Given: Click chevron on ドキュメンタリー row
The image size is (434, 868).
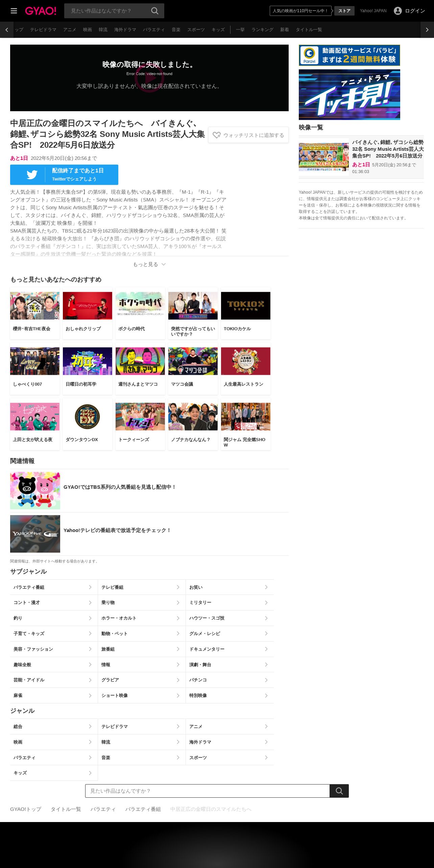Looking at the screenshot, I should click(x=266, y=649).
